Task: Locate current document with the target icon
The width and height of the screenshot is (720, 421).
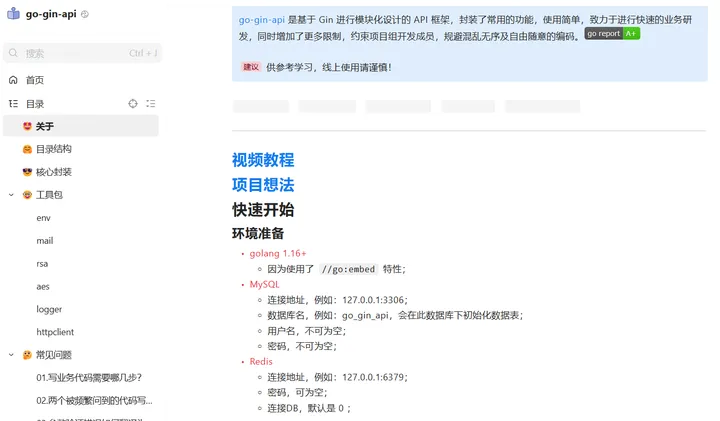Action: 133,104
